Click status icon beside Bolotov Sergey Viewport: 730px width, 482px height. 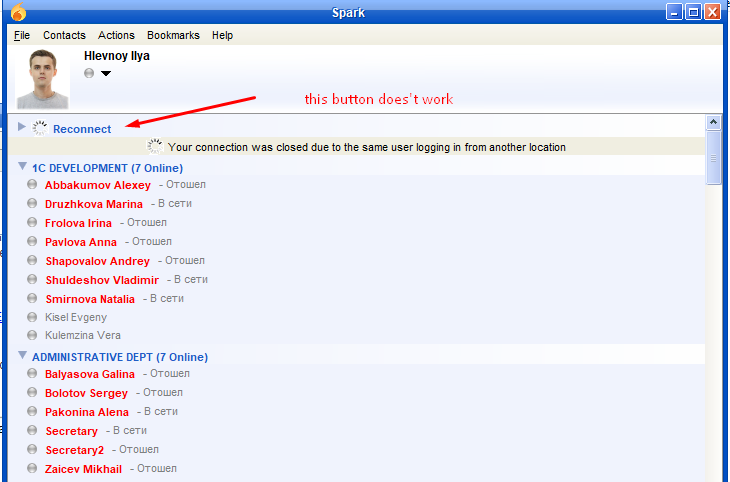pyautogui.click(x=32, y=392)
